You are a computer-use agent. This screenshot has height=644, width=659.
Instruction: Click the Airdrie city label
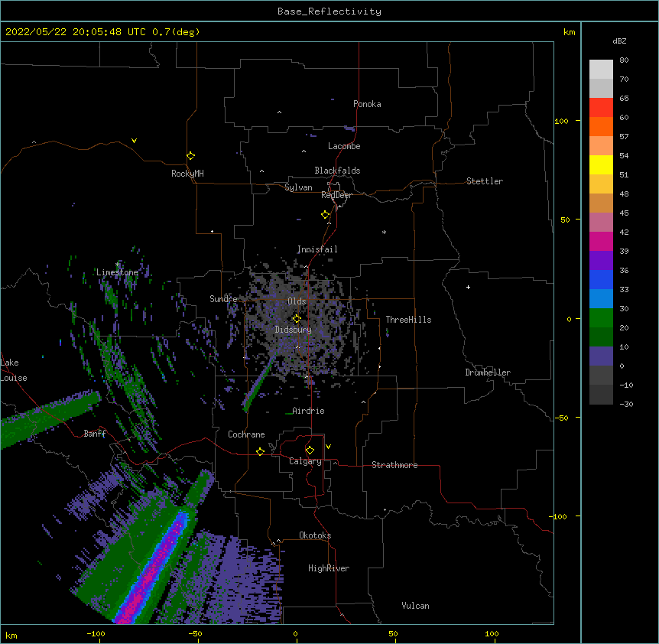308,411
